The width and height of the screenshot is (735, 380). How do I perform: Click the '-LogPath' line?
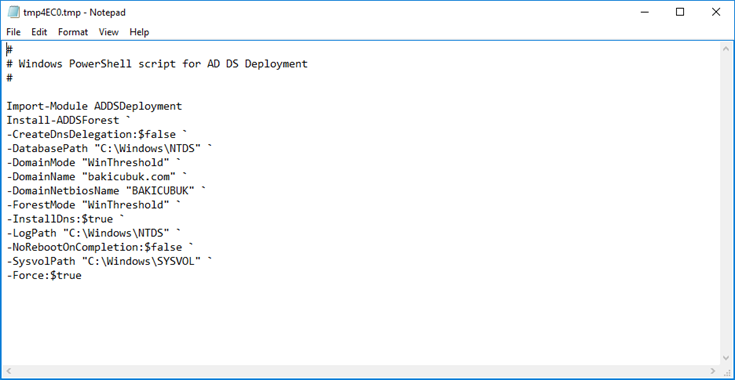(94, 233)
